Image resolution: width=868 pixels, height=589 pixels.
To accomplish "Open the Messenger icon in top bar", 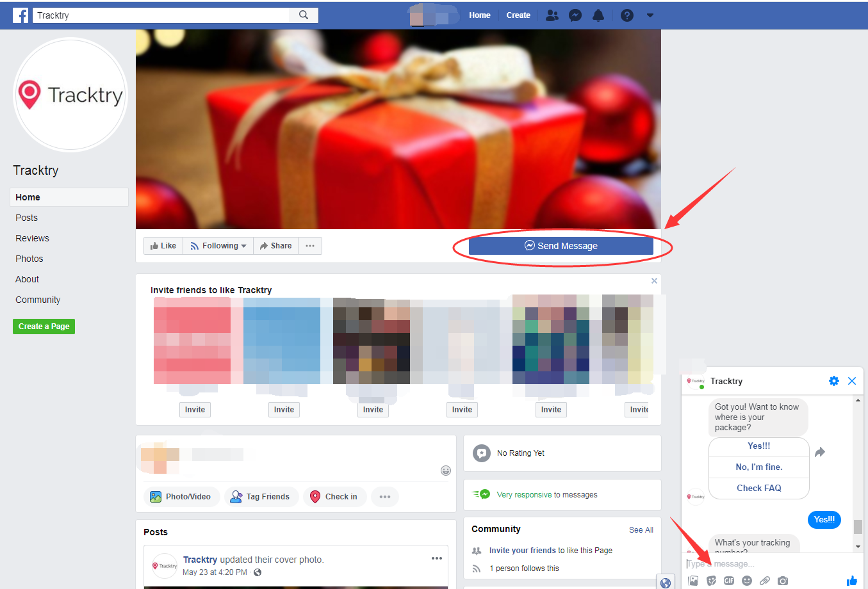I will point(575,15).
